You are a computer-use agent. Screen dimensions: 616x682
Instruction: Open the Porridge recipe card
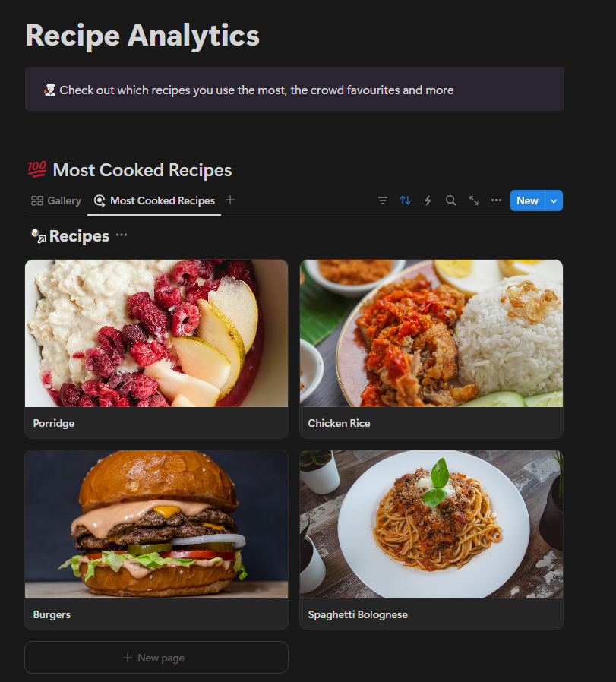coord(156,349)
